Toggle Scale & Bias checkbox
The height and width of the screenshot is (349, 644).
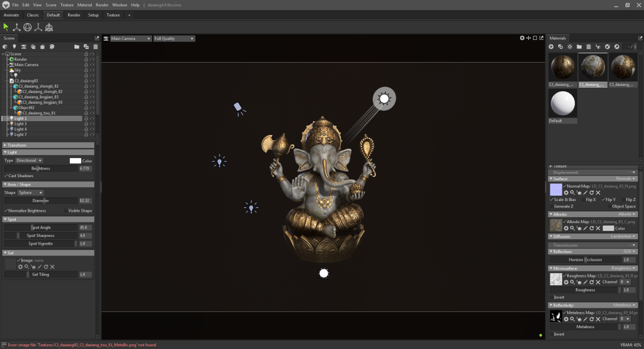(x=552, y=199)
